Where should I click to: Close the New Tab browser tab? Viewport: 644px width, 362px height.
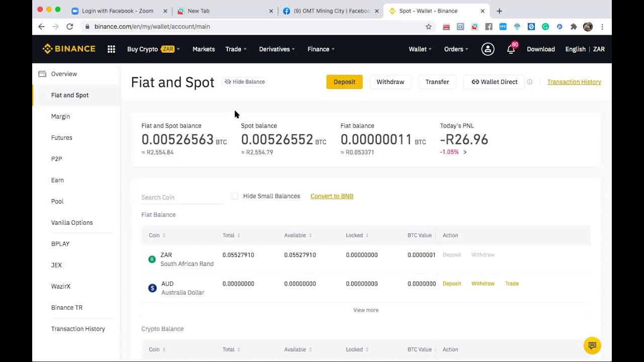[271, 11]
